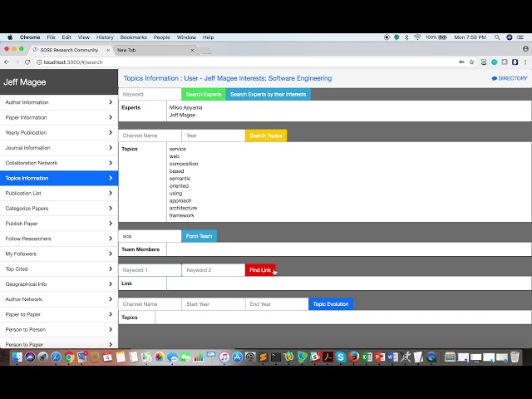The height and width of the screenshot is (399, 532).
Task: Open Google Chrome from the dock
Action: point(69,357)
